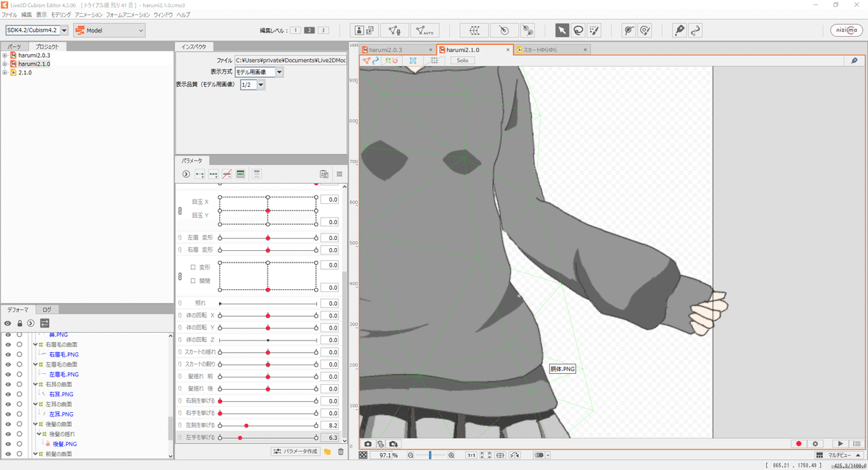This screenshot has width=868, height=470.
Task: Select the lasso selection tool
Action: [x=578, y=30]
